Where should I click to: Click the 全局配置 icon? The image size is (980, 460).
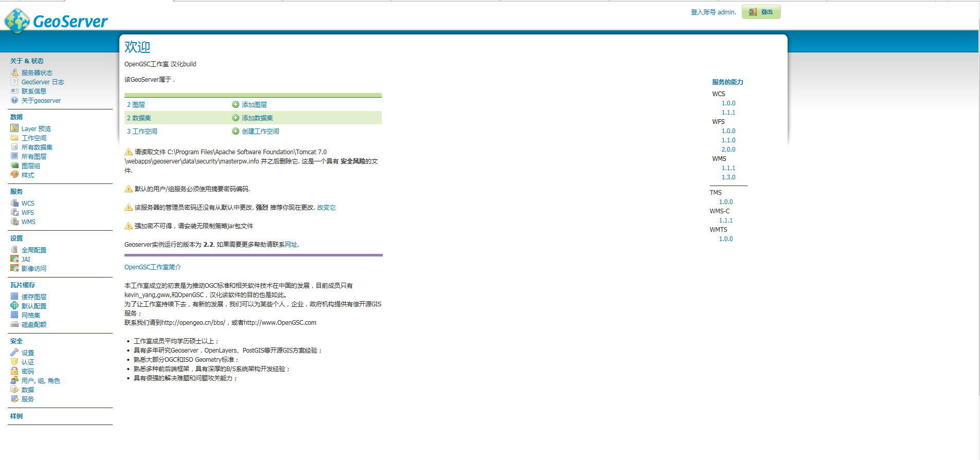14,250
